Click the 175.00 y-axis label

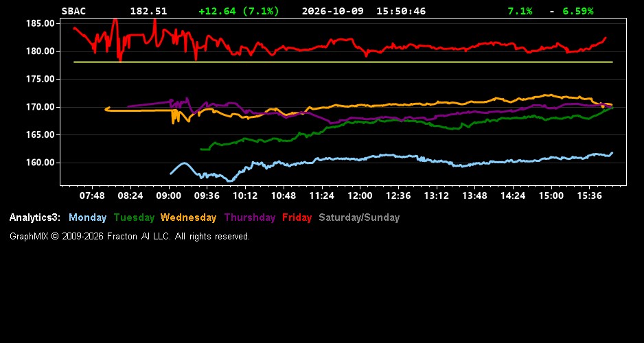click(41, 79)
